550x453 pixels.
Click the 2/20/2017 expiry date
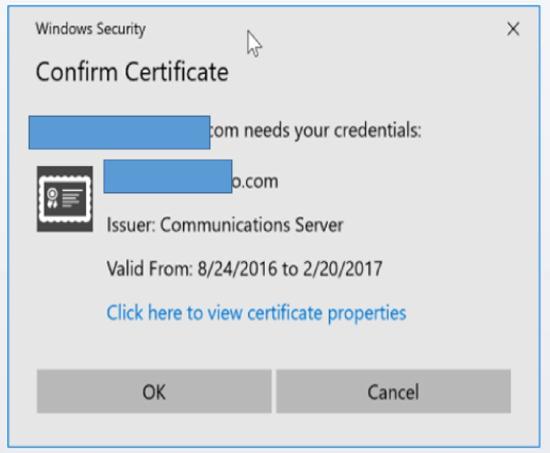coord(343,269)
